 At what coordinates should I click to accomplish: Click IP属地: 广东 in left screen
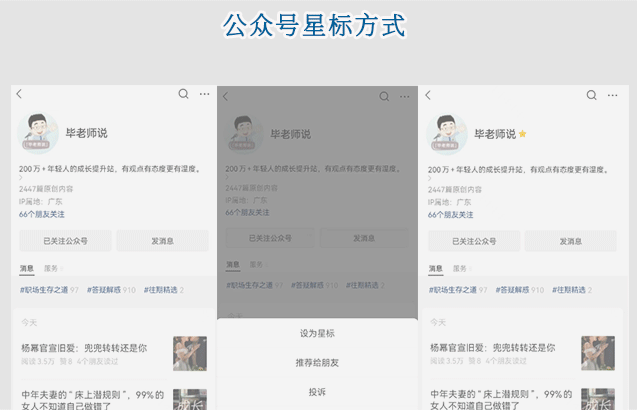[x=41, y=202]
